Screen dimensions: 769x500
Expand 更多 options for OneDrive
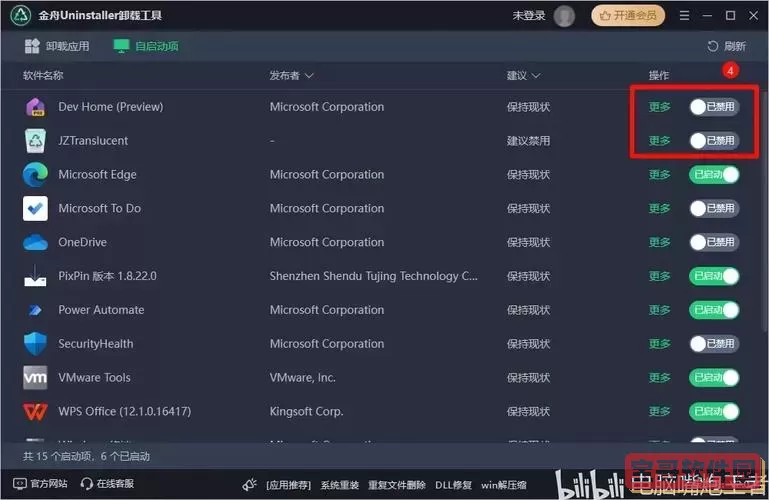pyautogui.click(x=660, y=242)
